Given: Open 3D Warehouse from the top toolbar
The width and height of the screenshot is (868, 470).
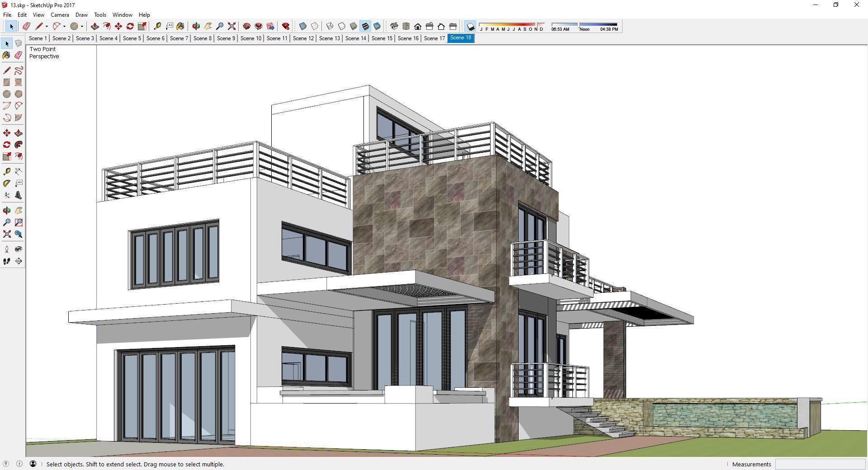Looking at the screenshot, I should pyautogui.click(x=247, y=26).
